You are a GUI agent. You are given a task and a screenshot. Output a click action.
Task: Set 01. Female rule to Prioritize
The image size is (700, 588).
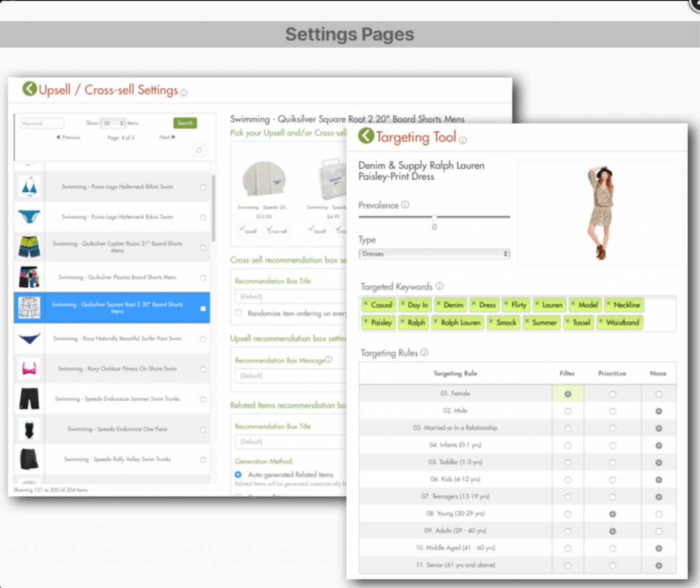pyautogui.click(x=612, y=394)
